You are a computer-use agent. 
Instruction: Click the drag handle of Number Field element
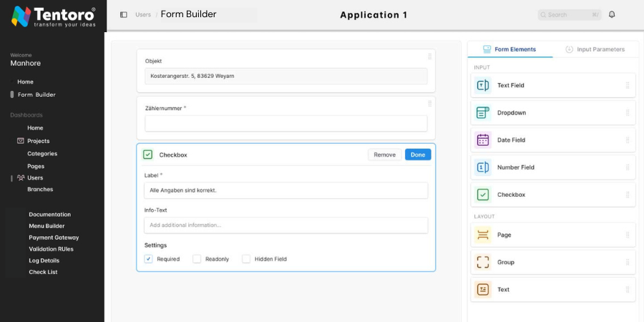pyautogui.click(x=627, y=167)
